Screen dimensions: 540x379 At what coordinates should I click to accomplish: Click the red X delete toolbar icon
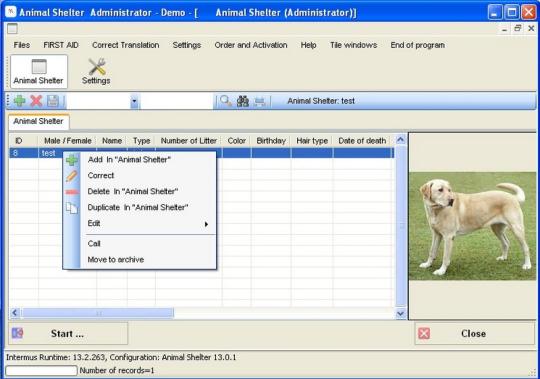[x=36, y=101]
